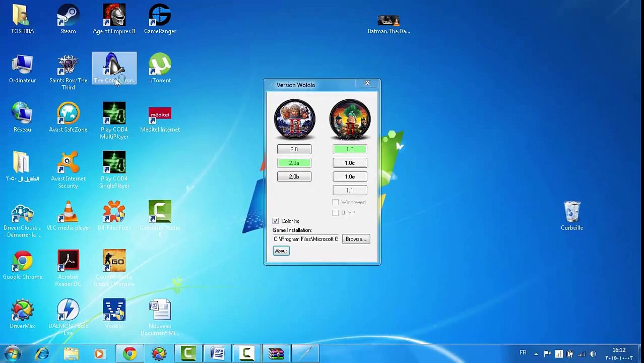This screenshot has height=363, width=644.
Task: Choose Conquerors version 1.1
Action: click(350, 190)
